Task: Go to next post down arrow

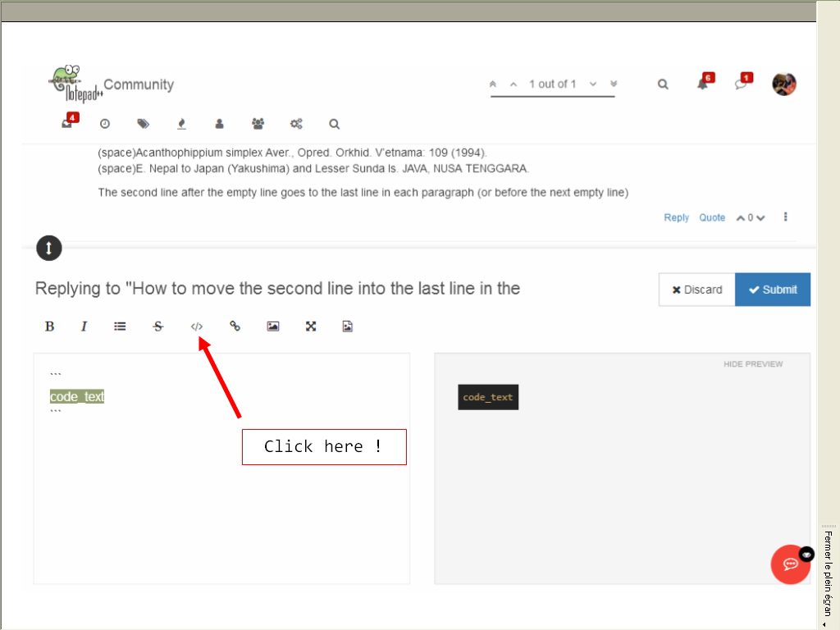Action: pyautogui.click(x=593, y=84)
